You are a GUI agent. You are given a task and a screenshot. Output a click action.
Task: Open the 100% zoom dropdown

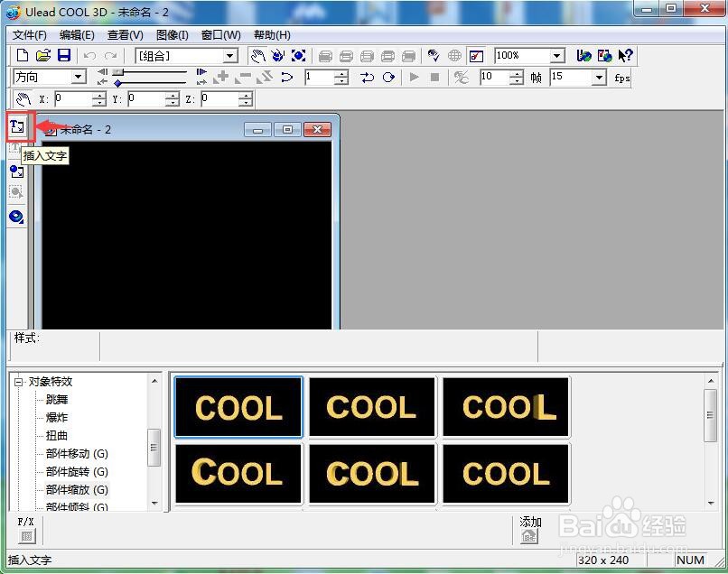pyautogui.click(x=556, y=56)
